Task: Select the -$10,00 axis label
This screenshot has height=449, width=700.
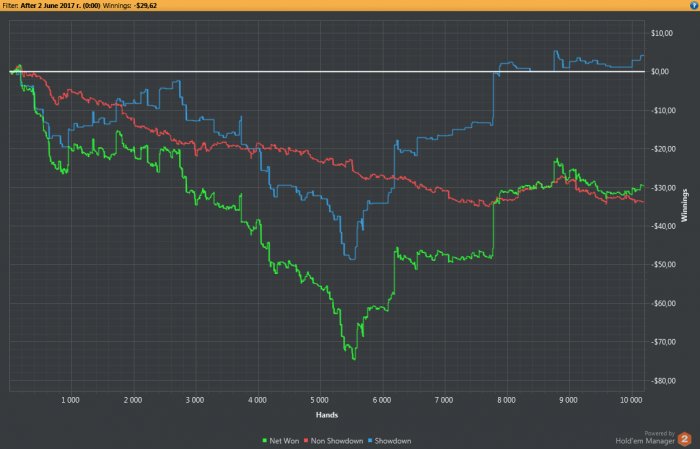Action: pyautogui.click(x=661, y=111)
